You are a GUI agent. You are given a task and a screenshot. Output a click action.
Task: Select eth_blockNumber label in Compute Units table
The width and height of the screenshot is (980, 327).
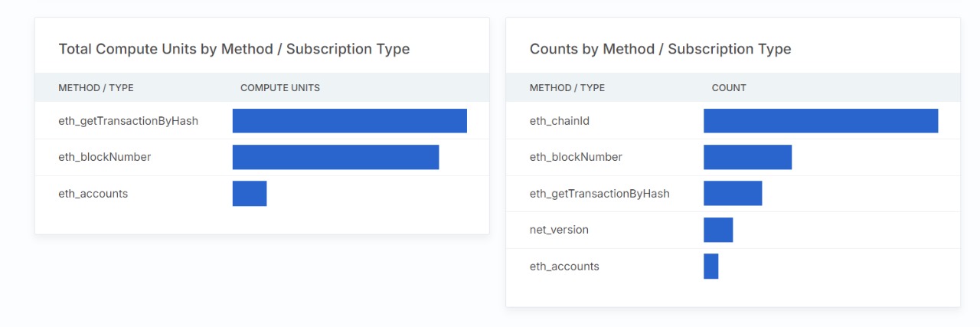tap(104, 157)
